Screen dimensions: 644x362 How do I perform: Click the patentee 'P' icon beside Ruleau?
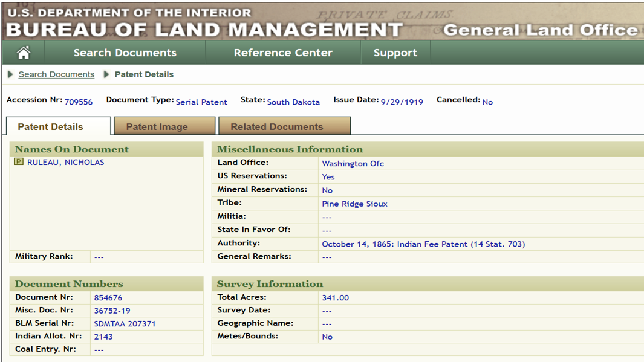(19, 161)
